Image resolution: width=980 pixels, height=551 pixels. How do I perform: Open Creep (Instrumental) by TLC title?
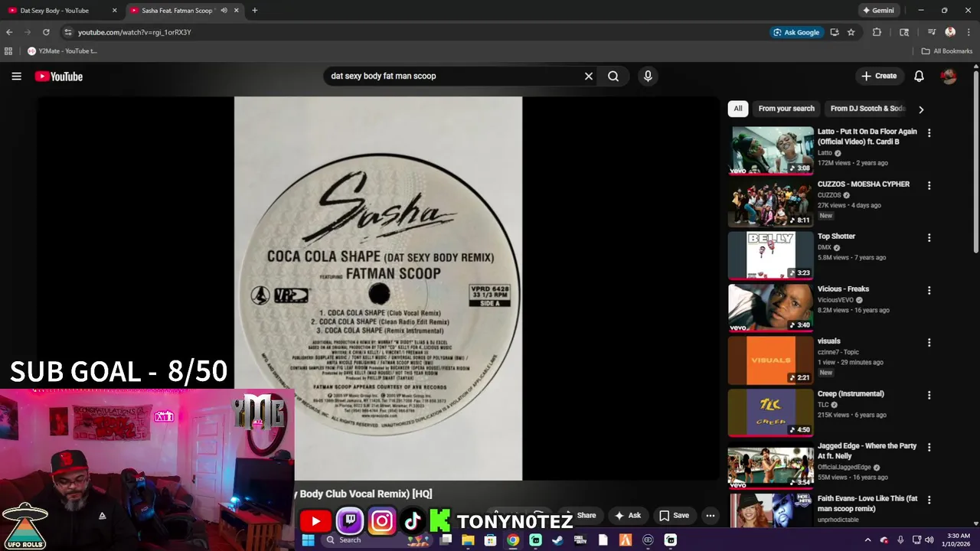click(x=851, y=394)
